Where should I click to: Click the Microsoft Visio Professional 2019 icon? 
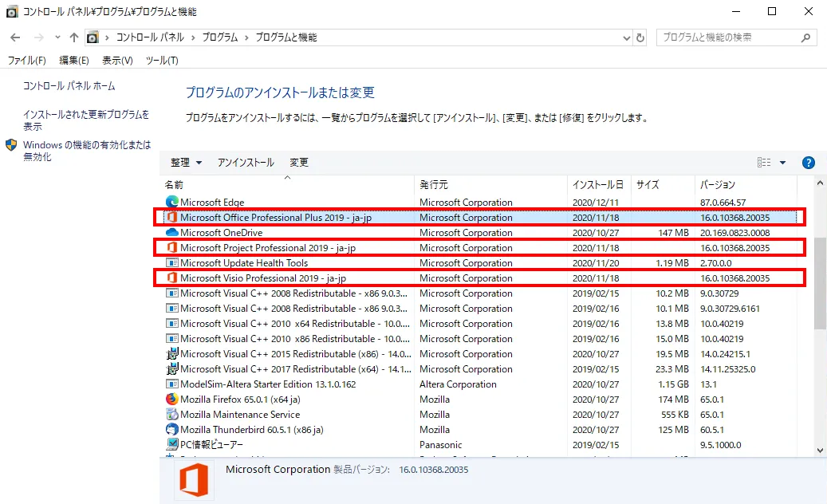tap(171, 278)
